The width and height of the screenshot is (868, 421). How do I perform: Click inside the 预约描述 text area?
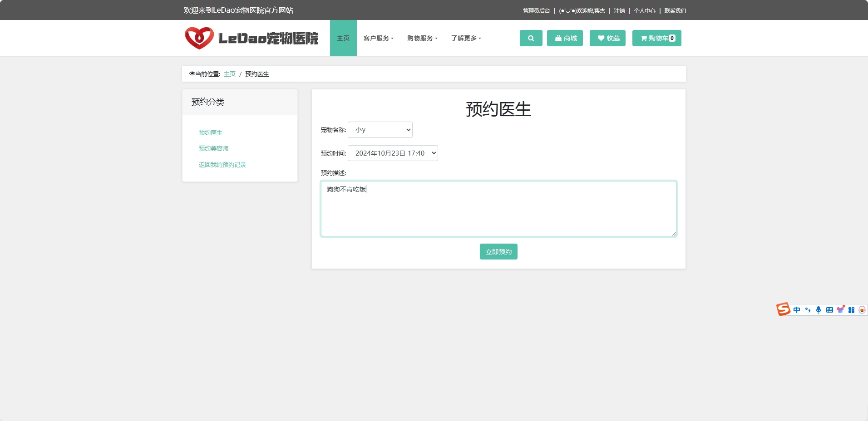point(498,208)
